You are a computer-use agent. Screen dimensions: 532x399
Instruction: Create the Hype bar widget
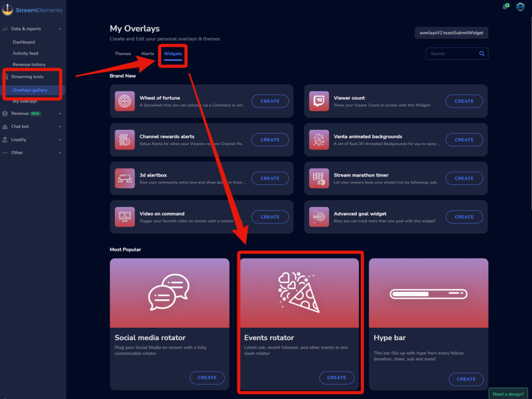[466, 379]
